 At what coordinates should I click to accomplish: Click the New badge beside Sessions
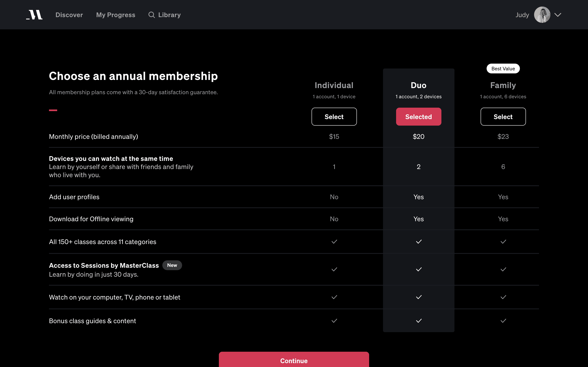[x=172, y=265]
